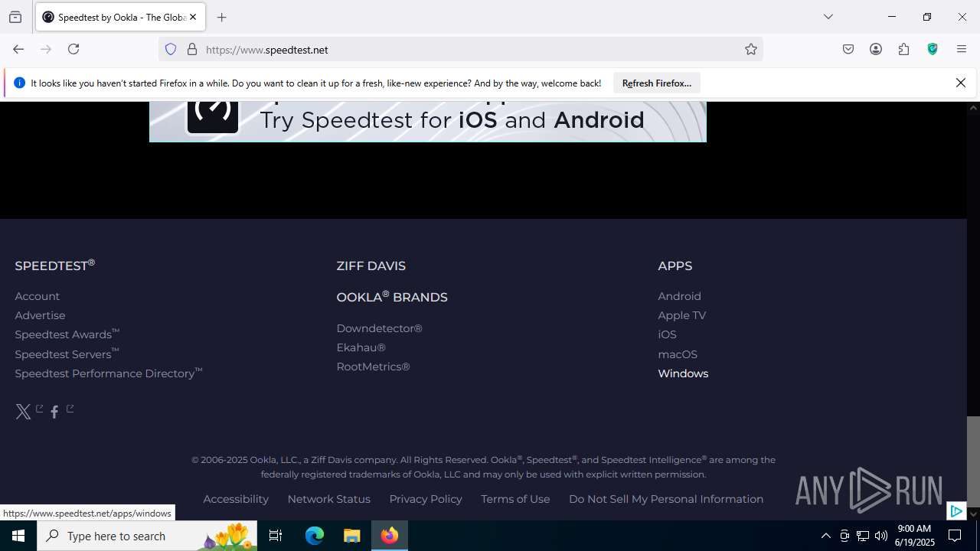Screen dimensions: 980x551
Task: Visit the RootMetrics brand link
Action: (x=373, y=367)
